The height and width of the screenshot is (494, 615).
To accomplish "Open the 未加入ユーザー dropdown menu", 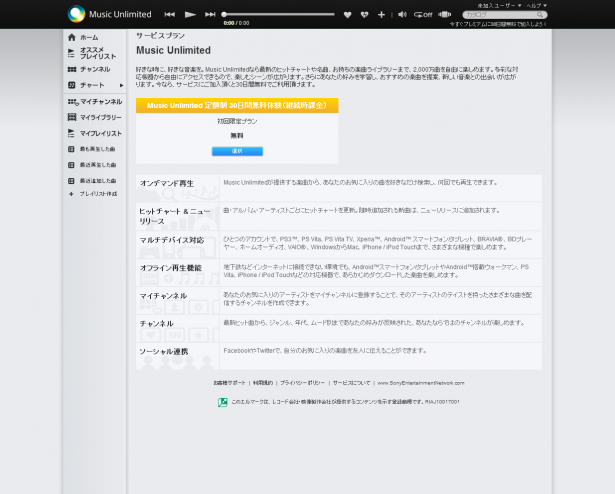I will 499,5.
